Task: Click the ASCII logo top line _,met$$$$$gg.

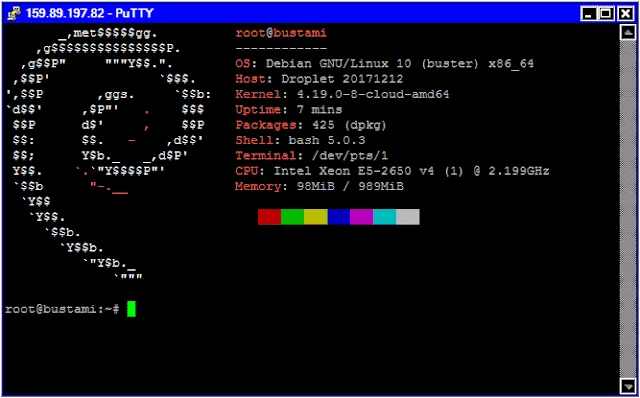Action: click(108, 33)
